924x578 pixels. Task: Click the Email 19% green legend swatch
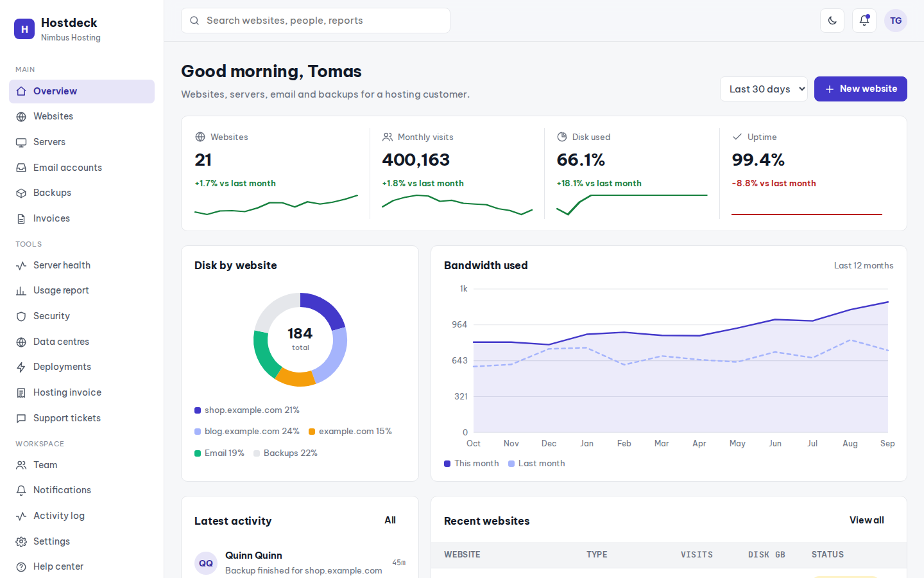click(198, 453)
